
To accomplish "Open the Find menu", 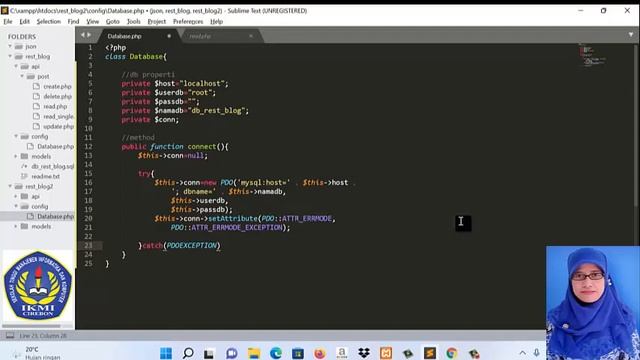I will click(x=73, y=22).
